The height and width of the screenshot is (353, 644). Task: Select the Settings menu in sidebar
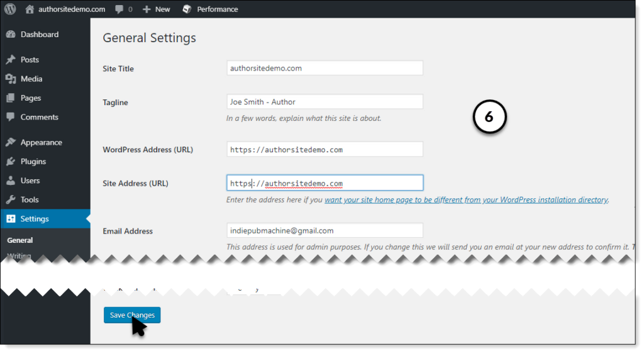point(35,219)
